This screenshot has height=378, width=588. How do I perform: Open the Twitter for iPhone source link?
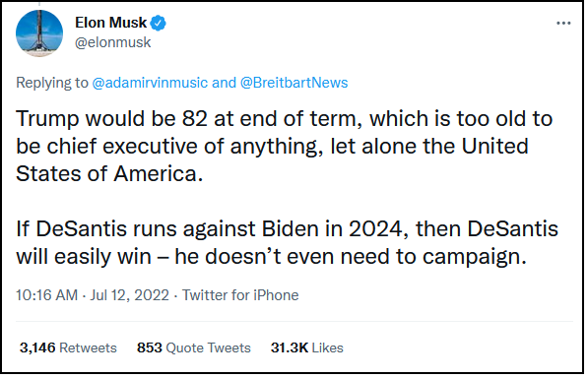[240, 295]
